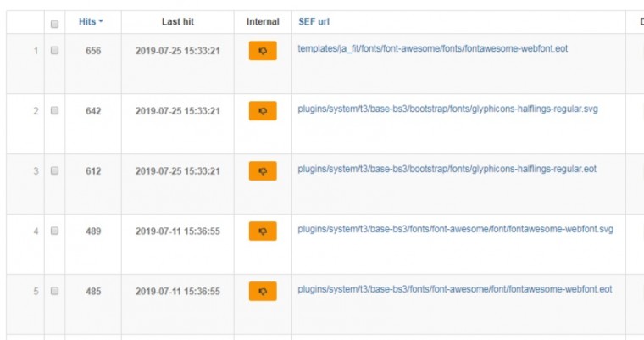The width and height of the screenshot is (644, 340).
Task: Check the checkbox for row 3
Action: (55, 171)
